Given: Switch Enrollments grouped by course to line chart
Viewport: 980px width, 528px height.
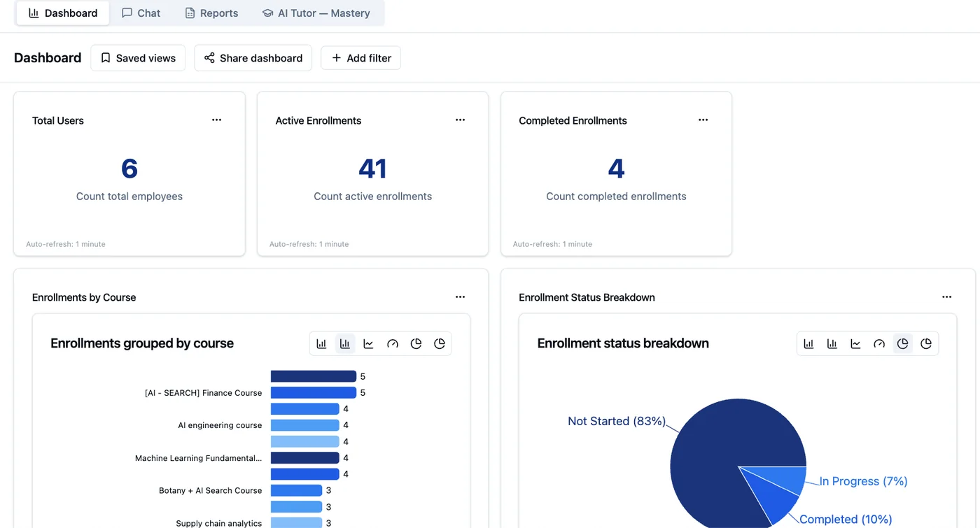Looking at the screenshot, I should (368, 343).
